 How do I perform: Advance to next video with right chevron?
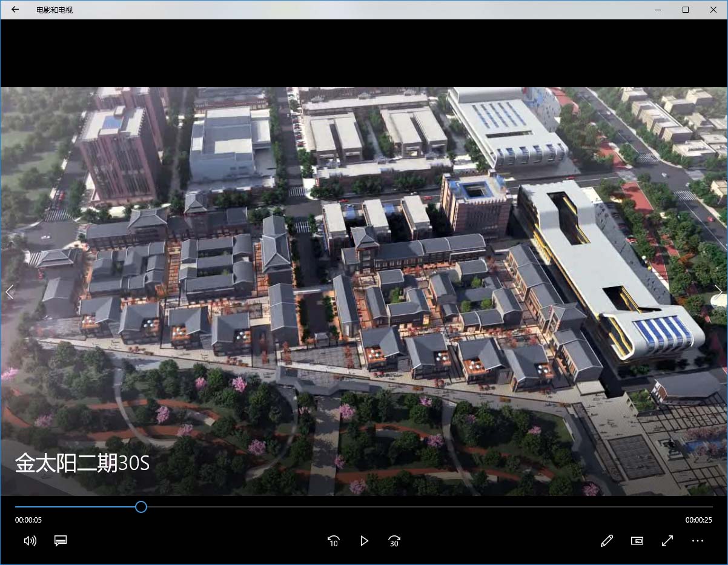[718, 292]
